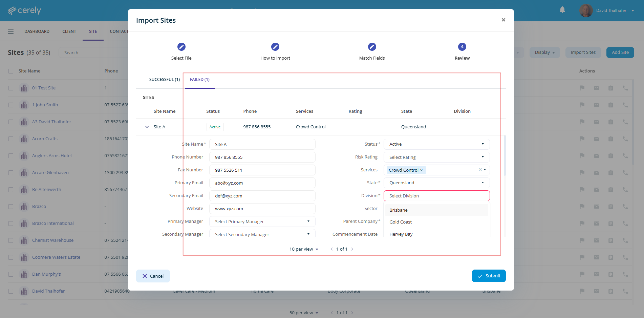Tick the checkbox for 01 Test Site

coord(11,88)
